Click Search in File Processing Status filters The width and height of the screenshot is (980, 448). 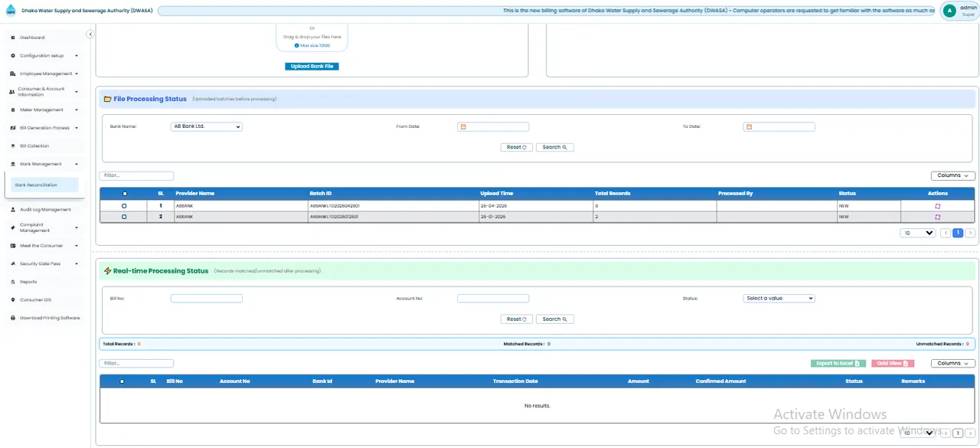[x=554, y=147]
